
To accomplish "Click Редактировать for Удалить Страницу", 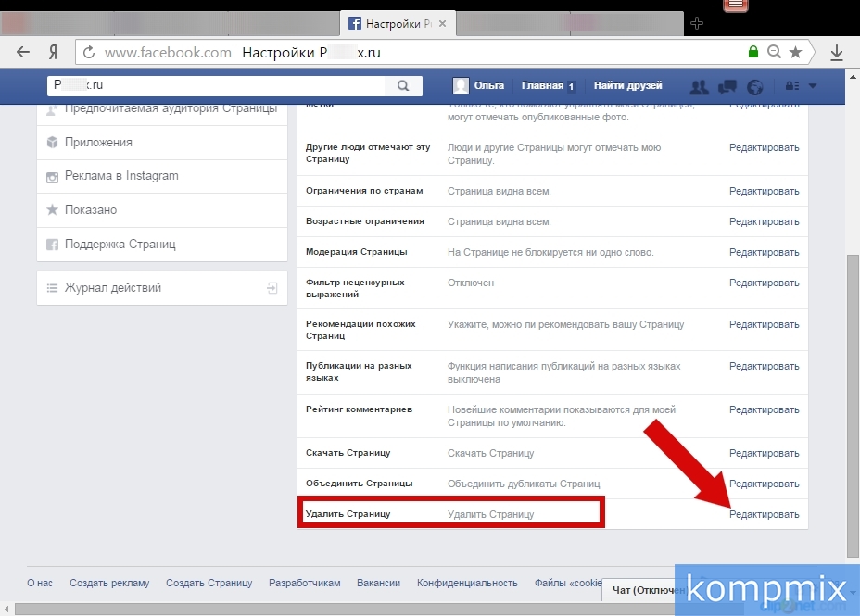I will coord(764,515).
